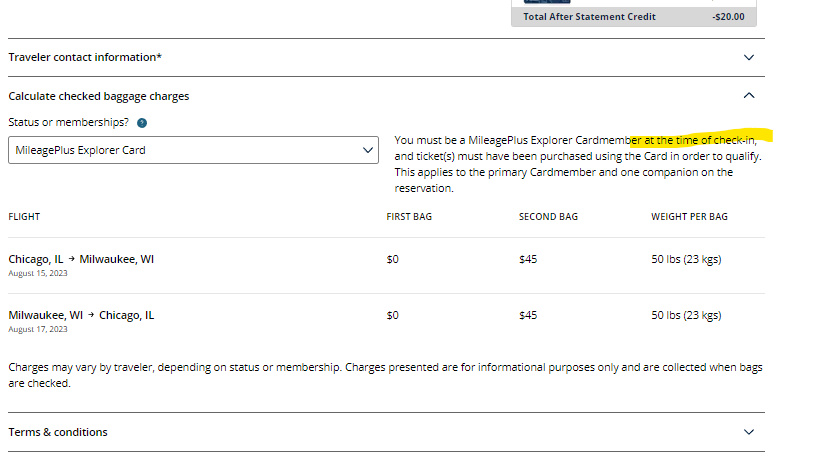Click the Calculate checked baggage charges heading
813x462 pixels.
pos(98,96)
